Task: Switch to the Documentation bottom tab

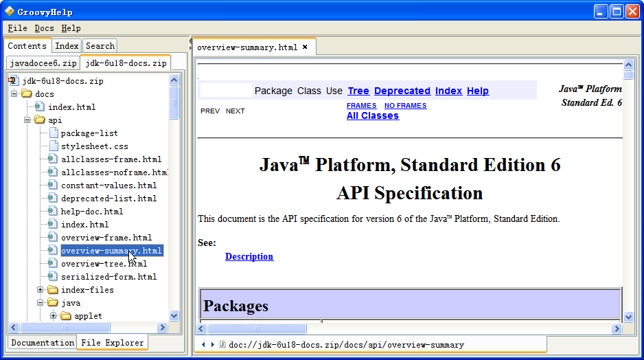Action: click(43, 342)
